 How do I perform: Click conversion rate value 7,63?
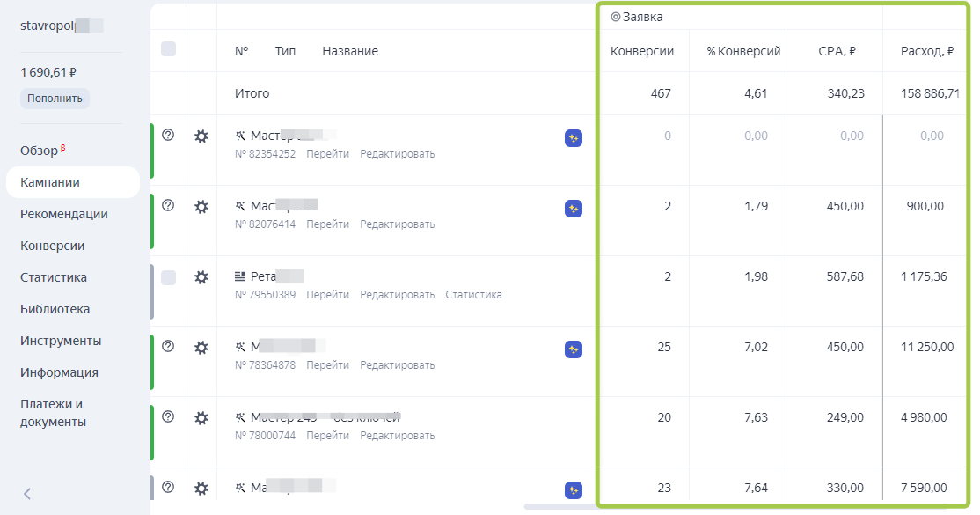pyautogui.click(x=757, y=417)
